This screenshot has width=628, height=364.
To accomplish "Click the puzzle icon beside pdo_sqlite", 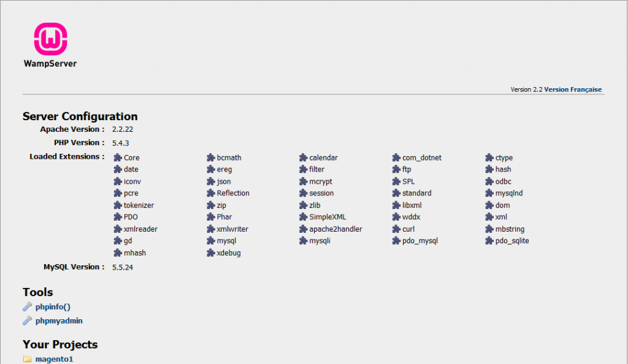I will click(x=490, y=241).
